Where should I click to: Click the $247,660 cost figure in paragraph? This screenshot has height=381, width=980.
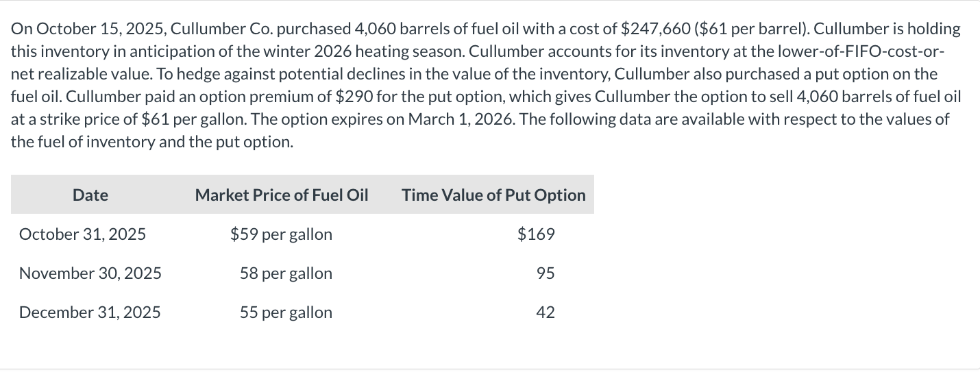[x=650, y=29]
